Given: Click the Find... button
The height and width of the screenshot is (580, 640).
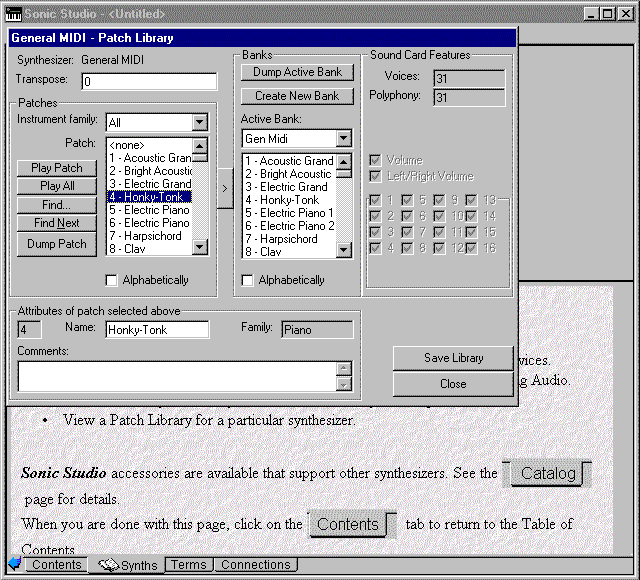Looking at the screenshot, I should coord(57,204).
